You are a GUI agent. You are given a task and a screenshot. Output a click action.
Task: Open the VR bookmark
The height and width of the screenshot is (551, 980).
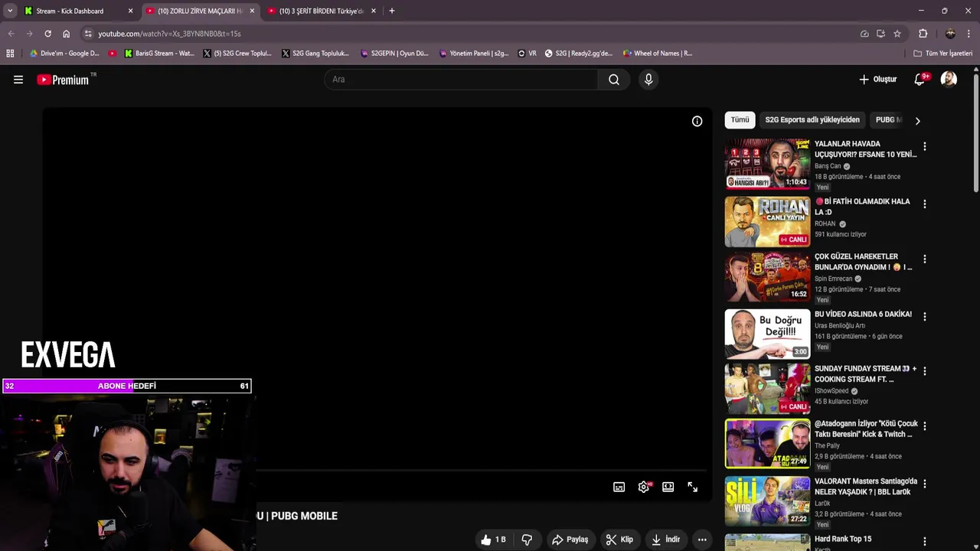[528, 54]
